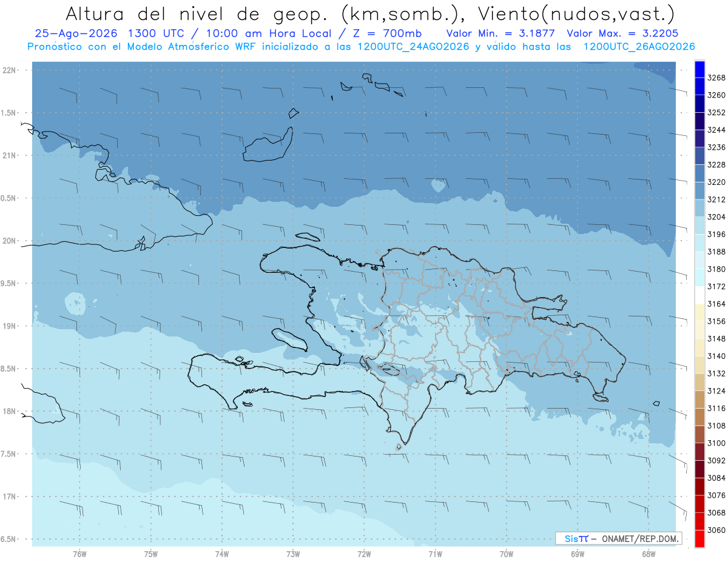Click the '19N' latitude label
728x562 pixels.
pos(10,326)
